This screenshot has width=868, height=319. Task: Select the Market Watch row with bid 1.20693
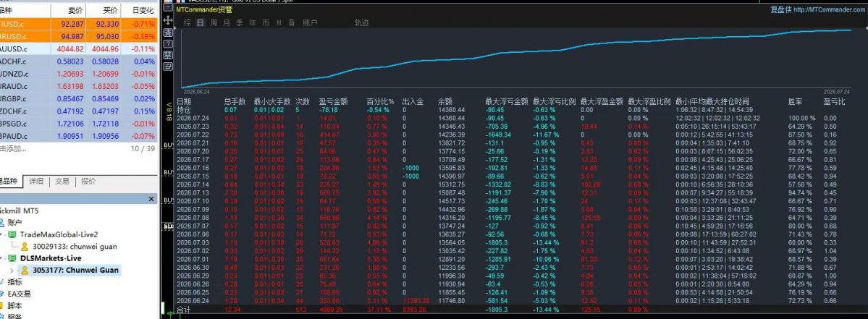click(x=79, y=74)
